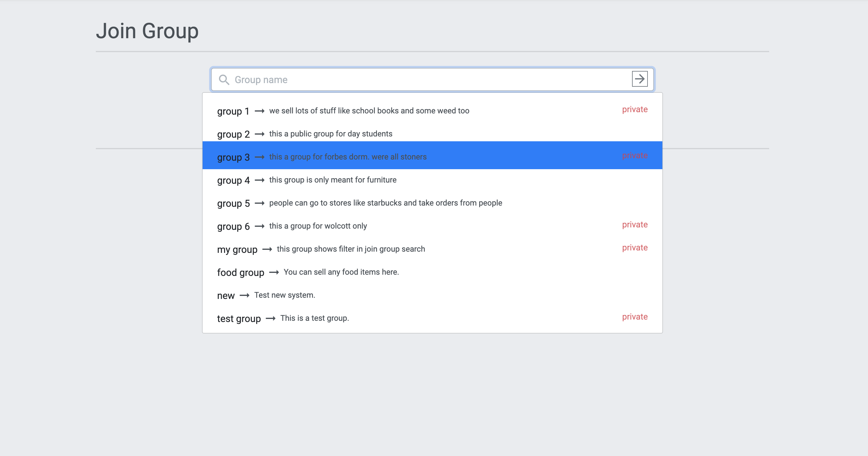The width and height of the screenshot is (868, 456).
Task: Pick group 4 furniture group
Action: point(432,180)
